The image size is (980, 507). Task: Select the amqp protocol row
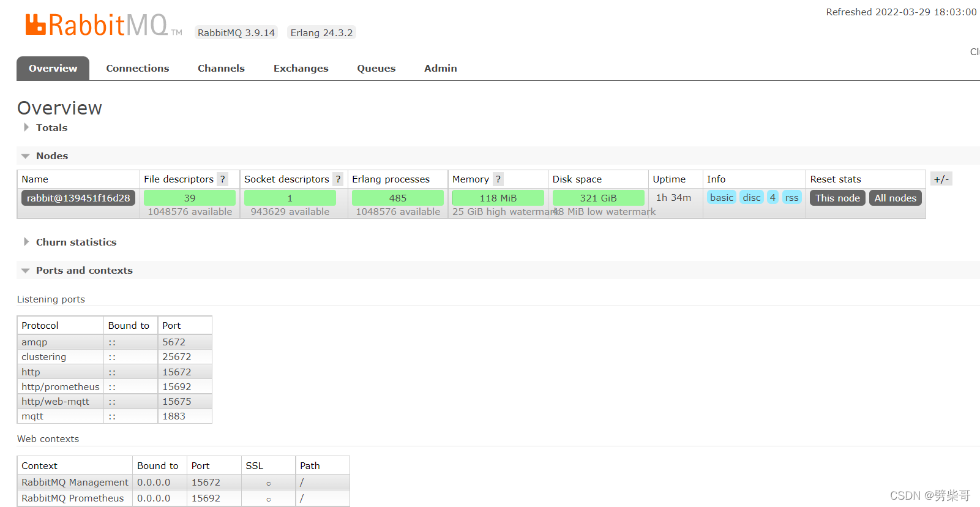click(x=114, y=342)
